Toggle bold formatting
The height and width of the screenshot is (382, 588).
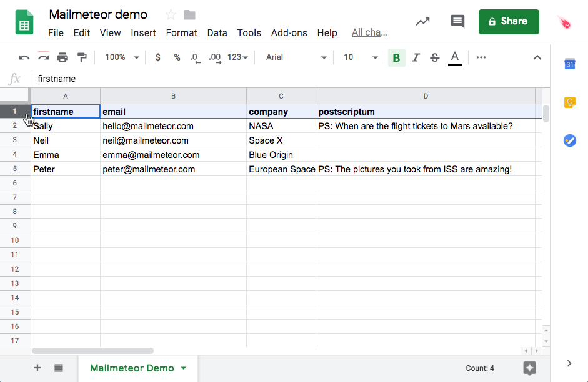[396, 57]
